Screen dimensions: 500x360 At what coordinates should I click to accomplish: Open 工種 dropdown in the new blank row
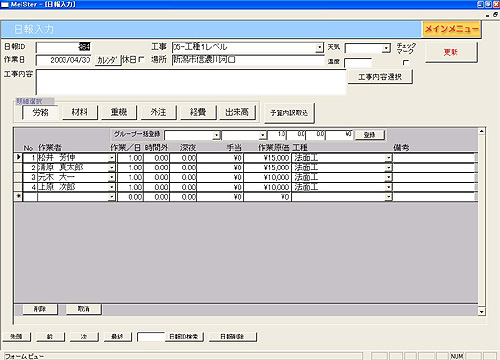point(388,197)
